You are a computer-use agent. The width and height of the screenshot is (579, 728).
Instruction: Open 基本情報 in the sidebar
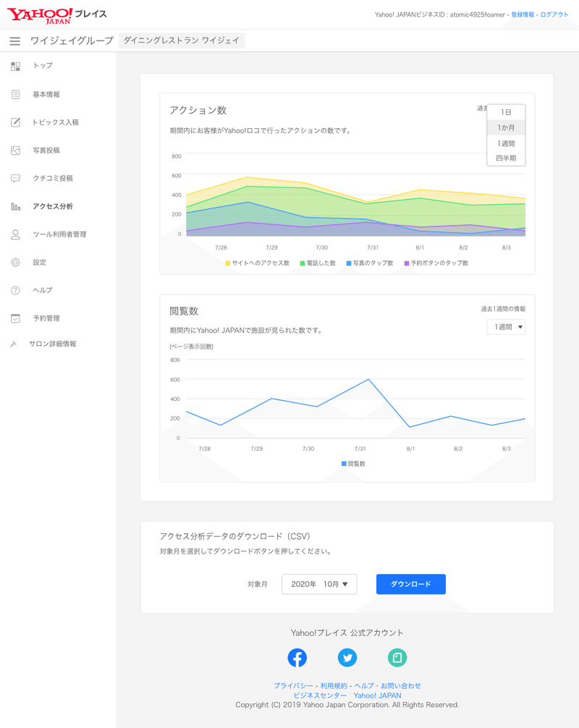pyautogui.click(x=46, y=94)
